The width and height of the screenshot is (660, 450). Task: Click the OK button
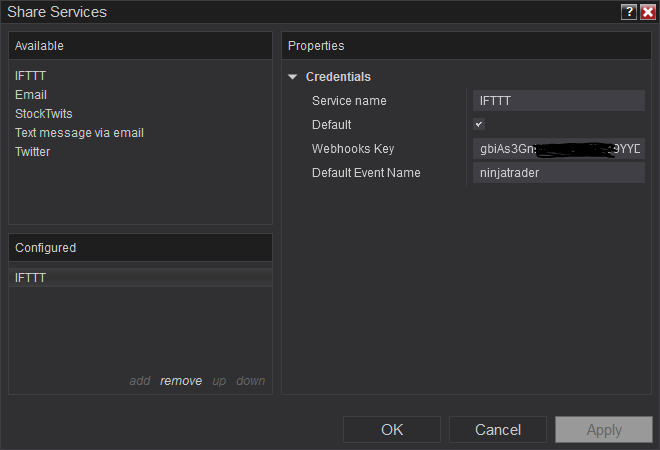coord(392,429)
